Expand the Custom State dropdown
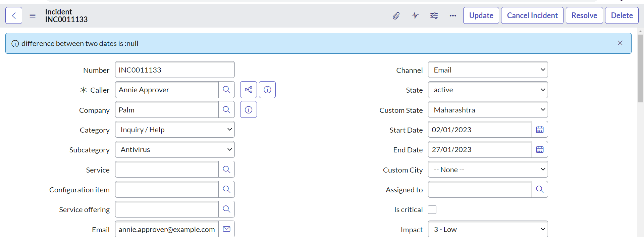 (x=488, y=110)
